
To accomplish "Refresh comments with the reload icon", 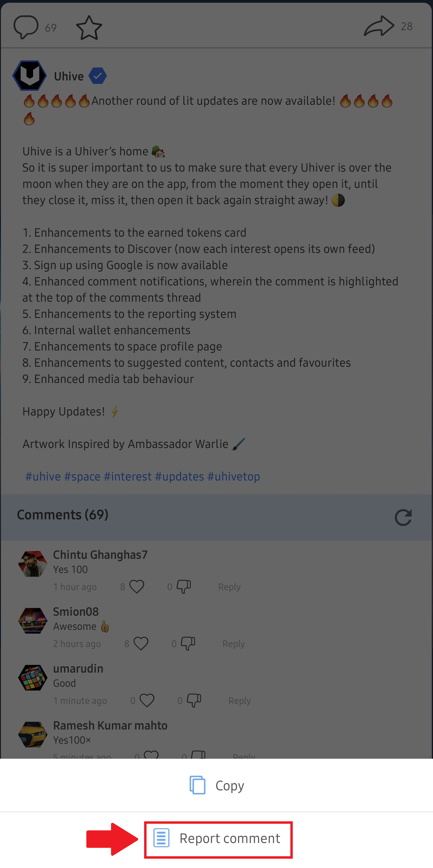I will tap(403, 517).
